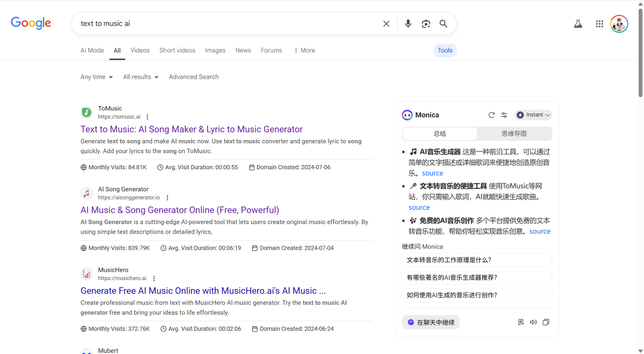Regenerate Monica's summary with refresh icon

point(491,115)
